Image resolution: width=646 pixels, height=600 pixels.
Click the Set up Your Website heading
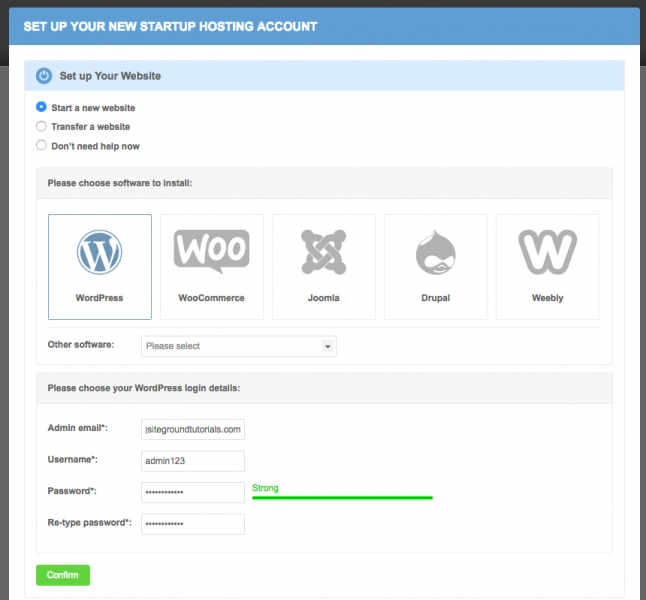[x=110, y=76]
